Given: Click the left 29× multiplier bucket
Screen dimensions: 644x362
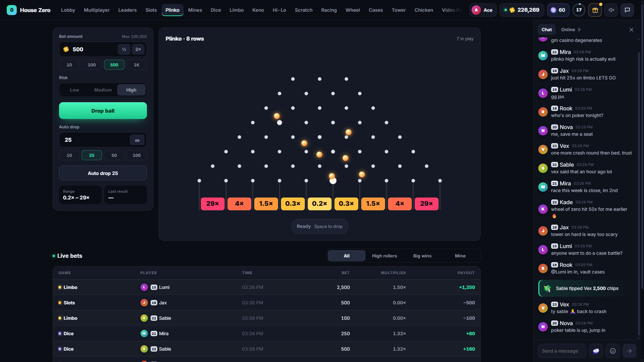Looking at the screenshot, I should pos(212,204).
